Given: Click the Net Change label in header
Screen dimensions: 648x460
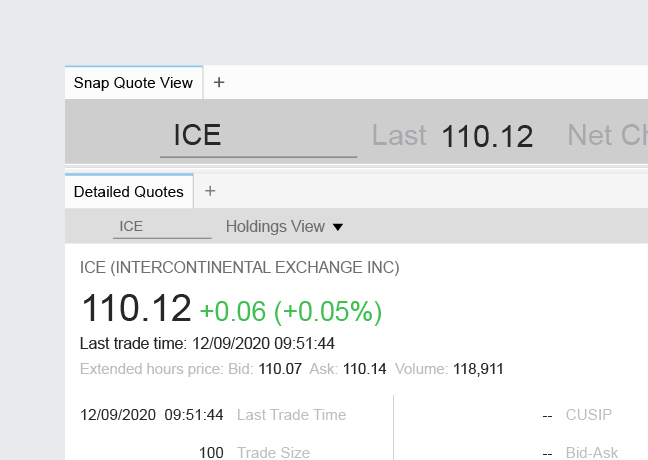Looking at the screenshot, I should coord(605,136).
